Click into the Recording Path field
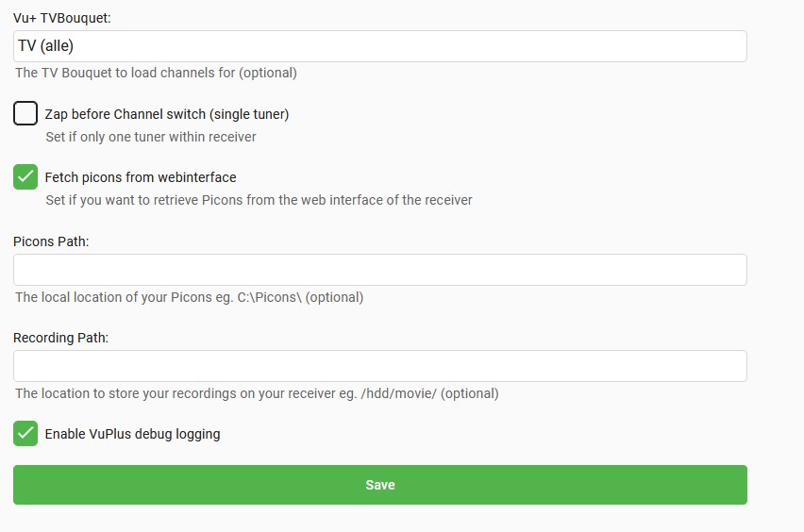Viewport: 804px width, 532px height. [379, 366]
